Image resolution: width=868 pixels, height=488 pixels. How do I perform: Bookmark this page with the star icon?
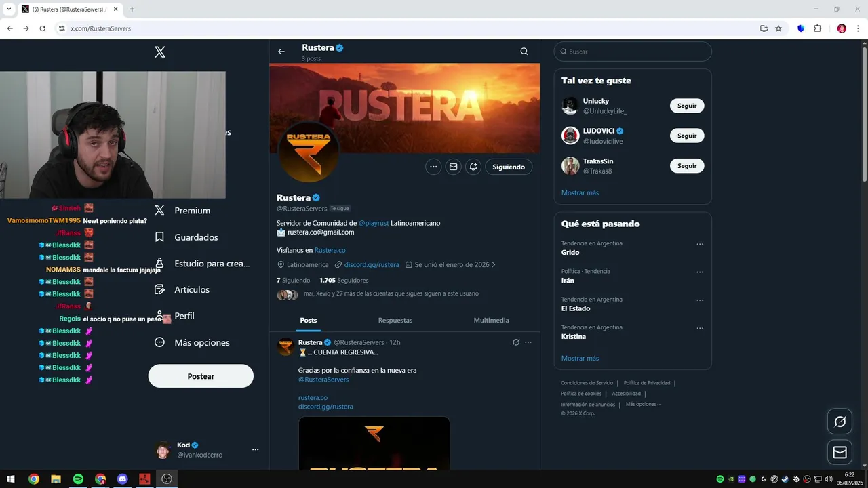(x=778, y=28)
